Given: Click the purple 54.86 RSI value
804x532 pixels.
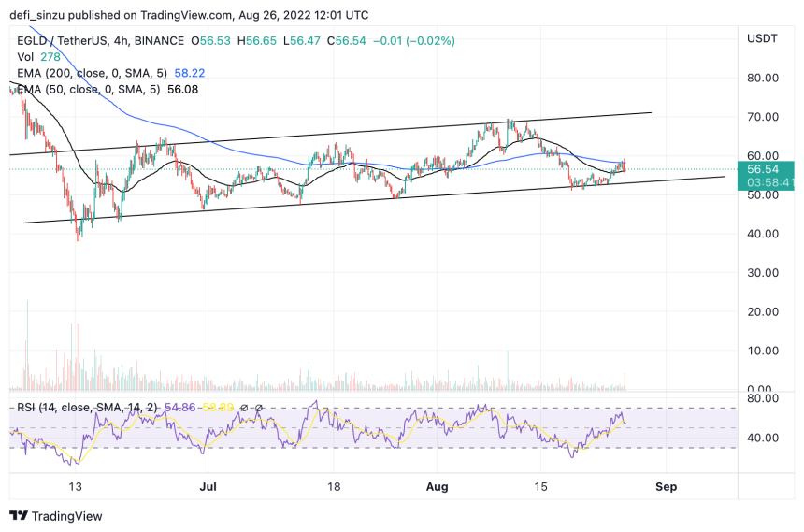Looking at the screenshot, I should [180, 408].
